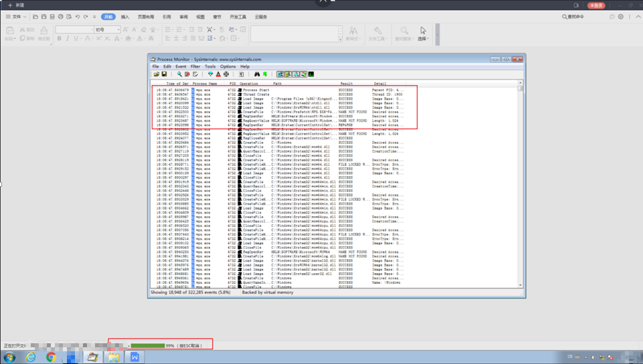643x364 pixels.
Task: Toggle Show File System Activity icon
Action: pos(288,74)
